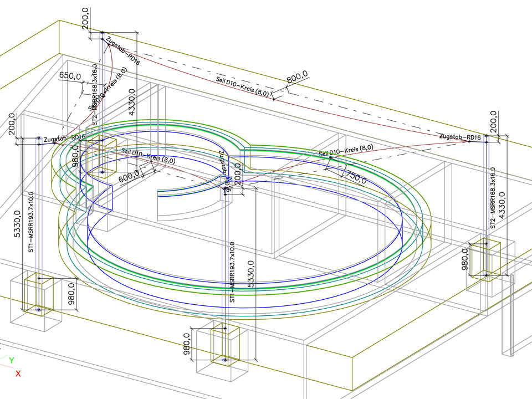This screenshot has width=532, height=399.
Task: Click the rightmost 4330,0 vertical dimension
Action: (x=503, y=206)
